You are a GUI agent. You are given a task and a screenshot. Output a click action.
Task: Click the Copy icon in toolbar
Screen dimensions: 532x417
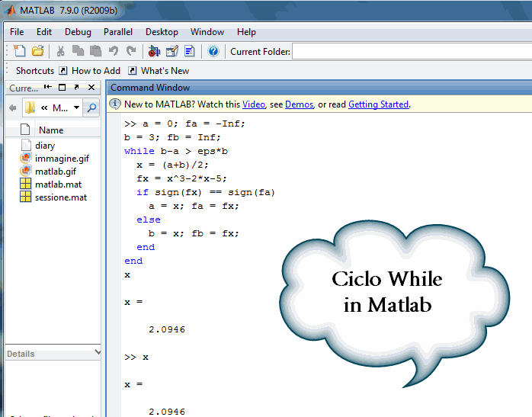(x=78, y=51)
